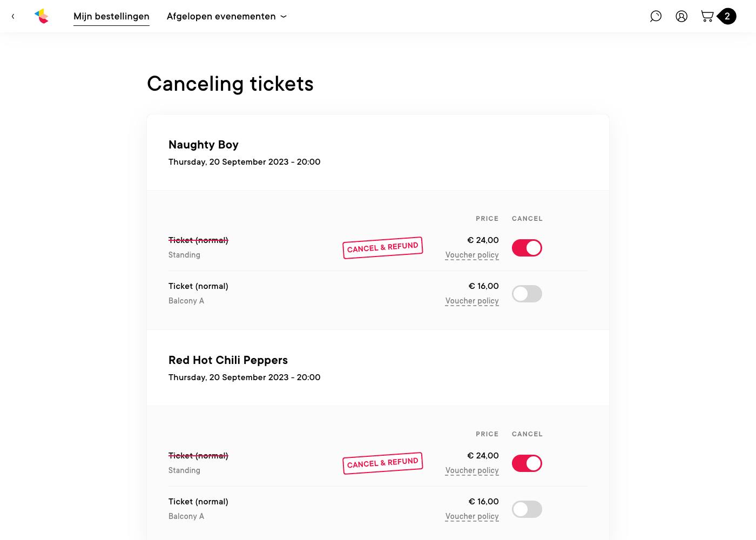The width and height of the screenshot is (756, 540).
Task: Open the user account icon
Action: tap(681, 16)
